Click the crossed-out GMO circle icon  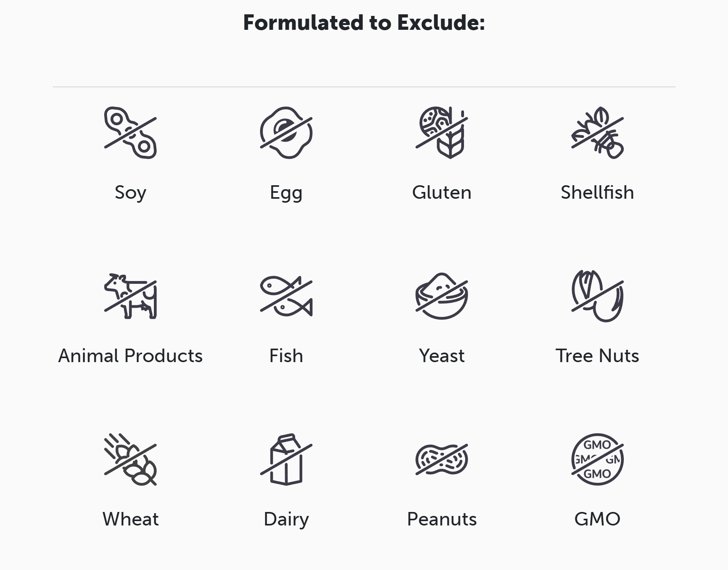(597, 459)
